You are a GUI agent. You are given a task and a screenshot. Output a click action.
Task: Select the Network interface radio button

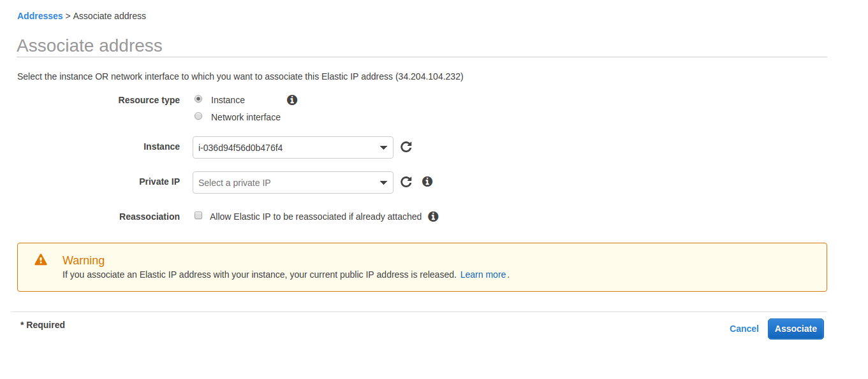[198, 117]
